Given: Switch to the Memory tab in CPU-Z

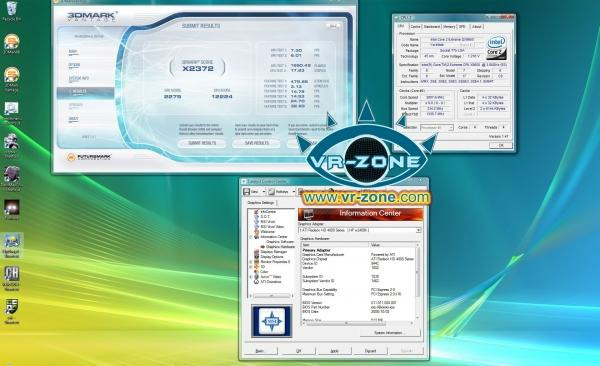Looking at the screenshot, I should point(449,27).
